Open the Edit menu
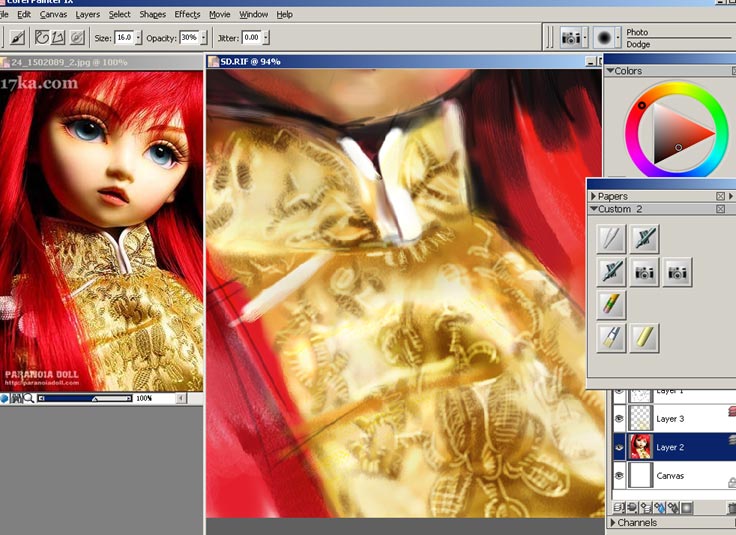The image size is (736, 535). coord(24,15)
